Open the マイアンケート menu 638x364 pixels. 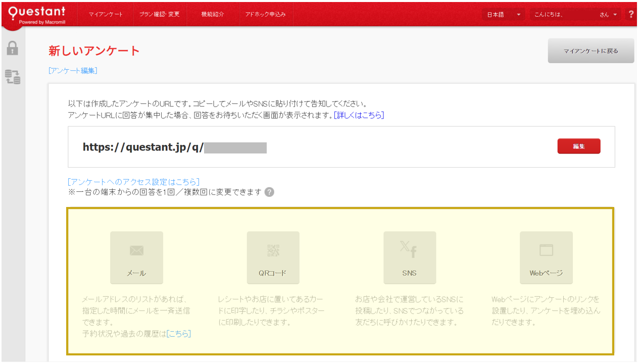pyautogui.click(x=105, y=14)
